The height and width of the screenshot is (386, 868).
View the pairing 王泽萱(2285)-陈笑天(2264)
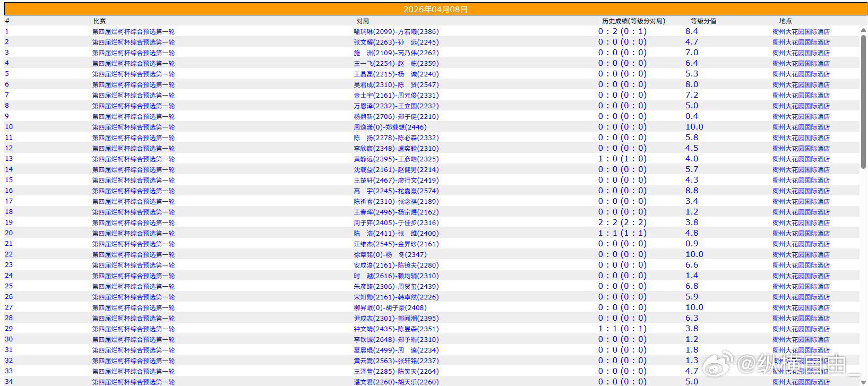click(396, 372)
